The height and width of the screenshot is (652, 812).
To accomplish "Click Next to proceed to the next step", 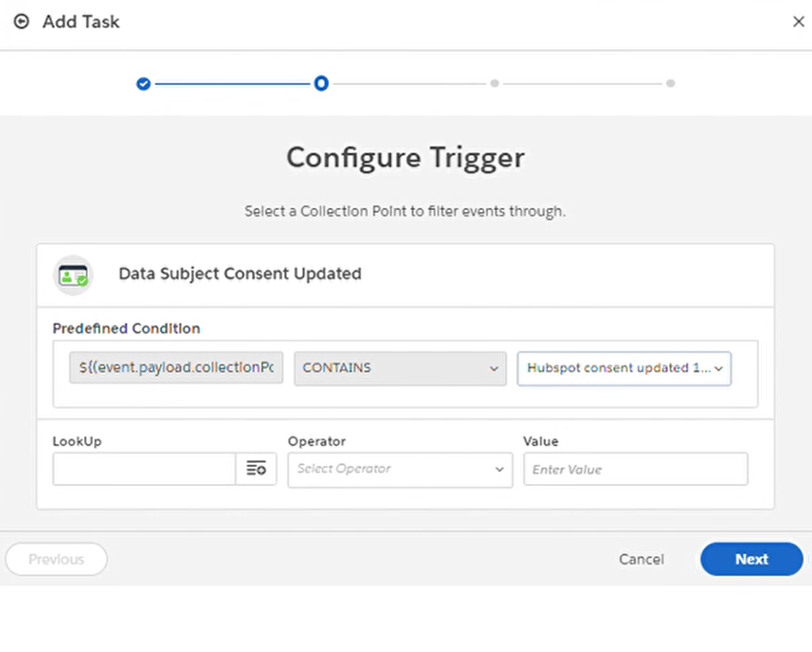I will click(x=751, y=559).
